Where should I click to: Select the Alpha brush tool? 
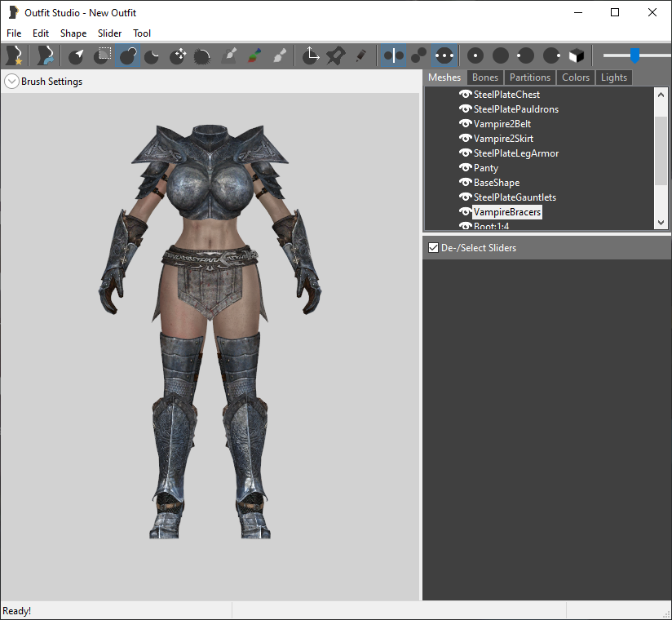[x=280, y=55]
